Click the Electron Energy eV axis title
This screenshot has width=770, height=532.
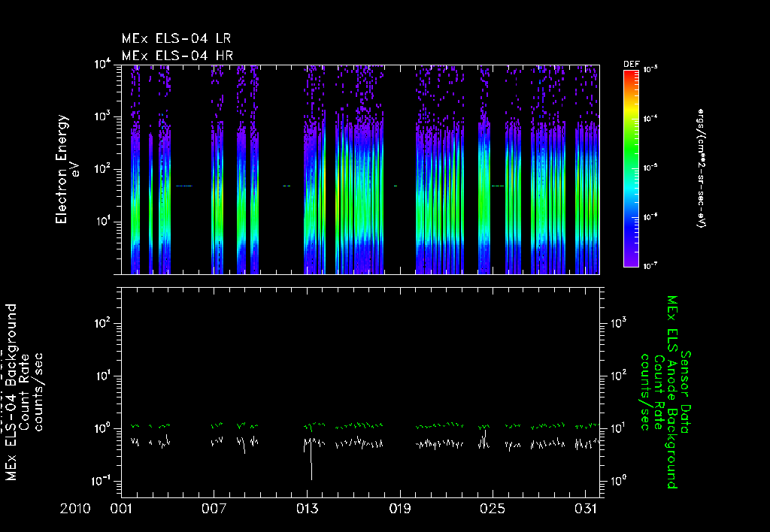click(66, 169)
